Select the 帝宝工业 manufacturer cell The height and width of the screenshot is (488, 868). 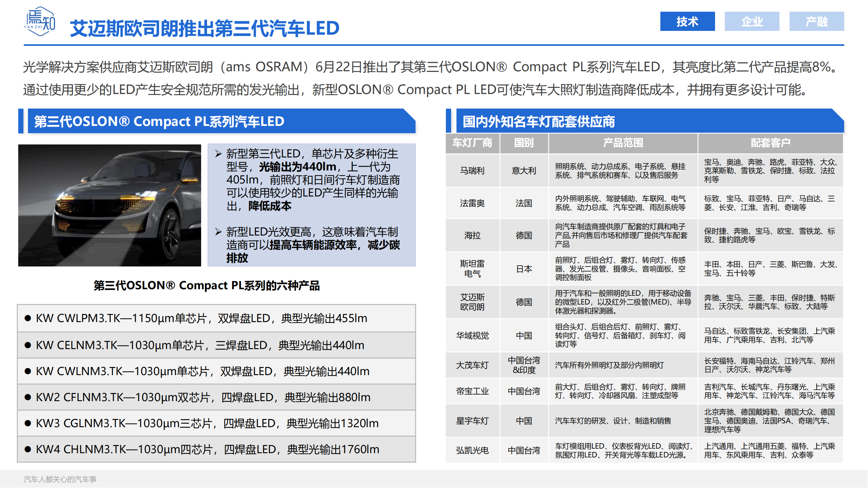click(x=473, y=391)
